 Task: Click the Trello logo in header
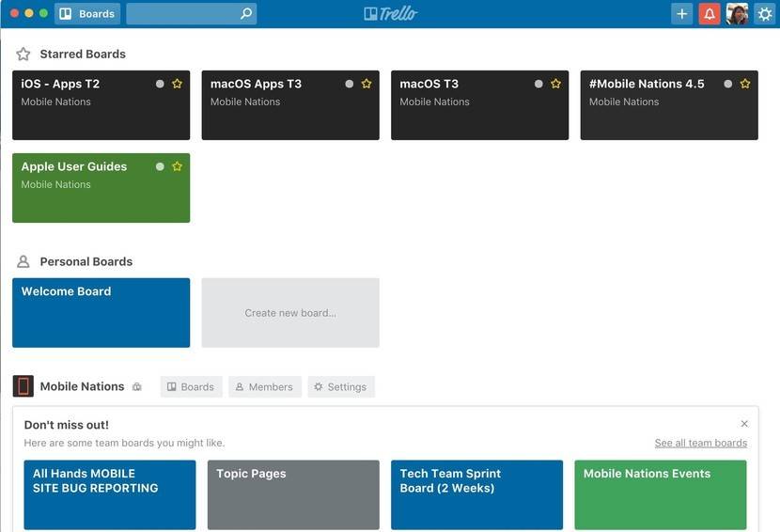[x=390, y=14]
